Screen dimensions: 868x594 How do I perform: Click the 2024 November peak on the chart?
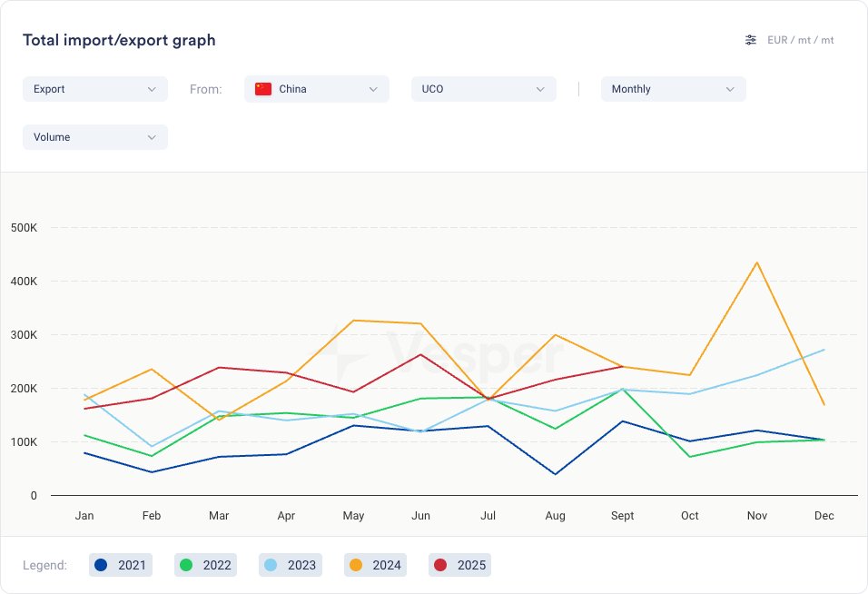point(756,263)
